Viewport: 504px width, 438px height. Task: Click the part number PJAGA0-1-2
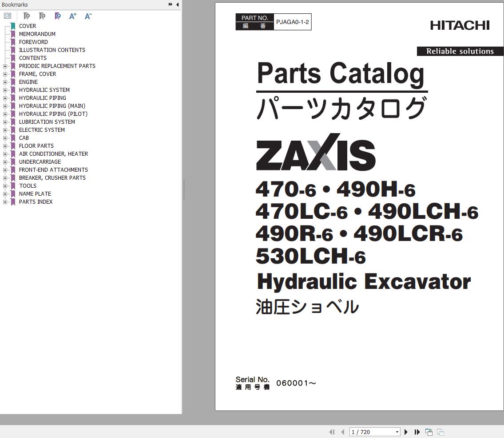click(x=293, y=22)
